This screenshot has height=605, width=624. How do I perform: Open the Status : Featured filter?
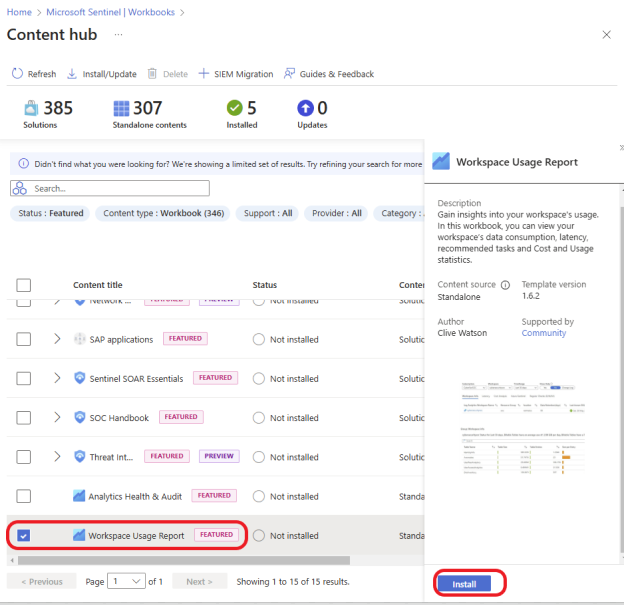pyautogui.click(x=51, y=213)
